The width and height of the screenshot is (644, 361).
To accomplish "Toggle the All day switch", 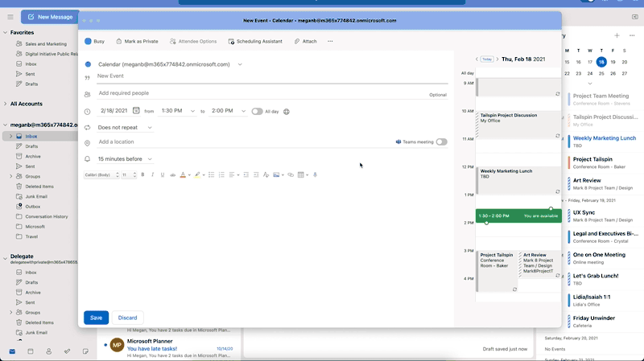I will pyautogui.click(x=257, y=111).
